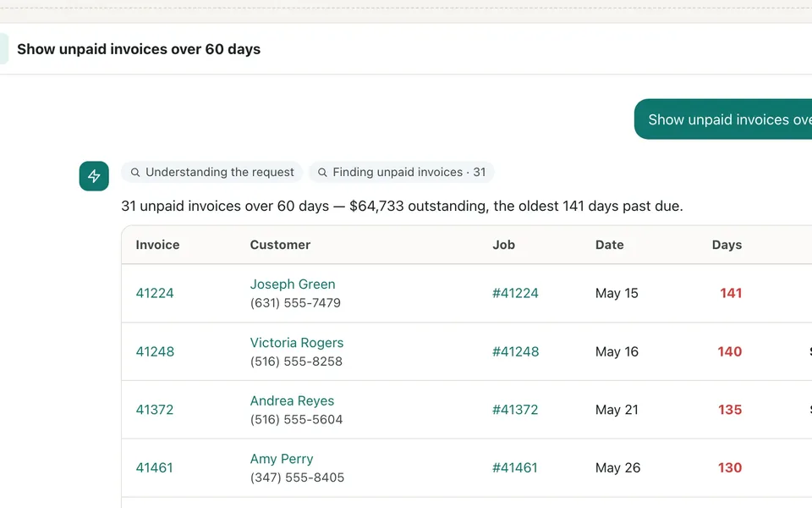Viewport: 812px width, 508px height.
Task: Open job #41372
Action: pyautogui.click(x=515, y=410)
